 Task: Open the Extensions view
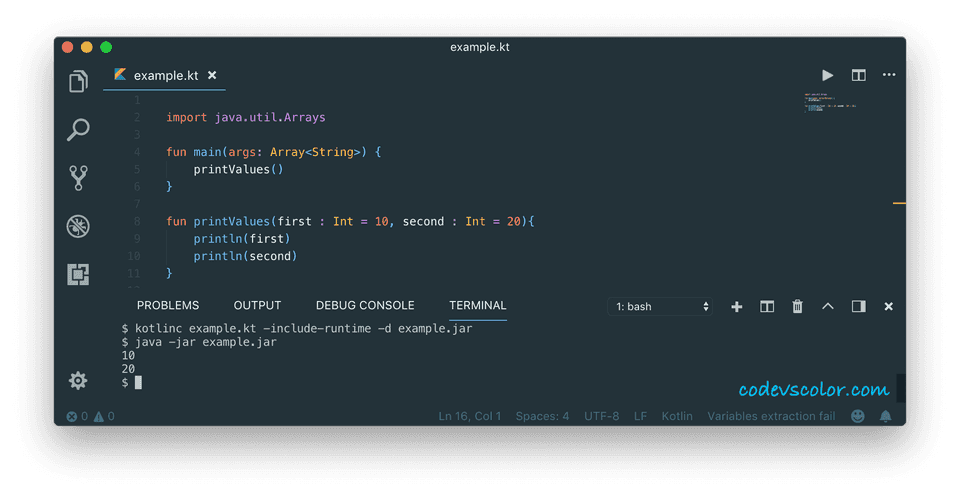pyautogui.click(x=78, y=274)
